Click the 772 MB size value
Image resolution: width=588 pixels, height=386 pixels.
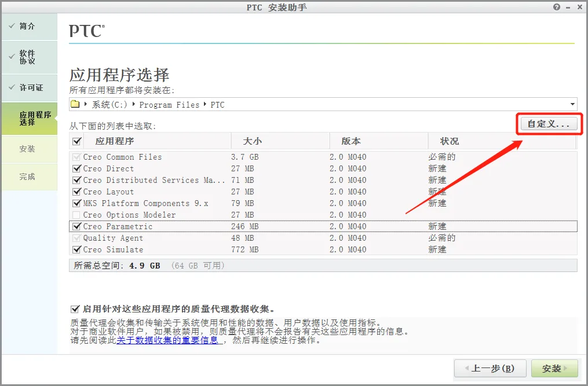[244, 249]
